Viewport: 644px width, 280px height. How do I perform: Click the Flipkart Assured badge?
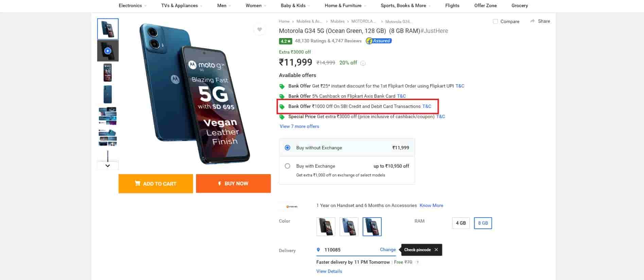[379, 41]
